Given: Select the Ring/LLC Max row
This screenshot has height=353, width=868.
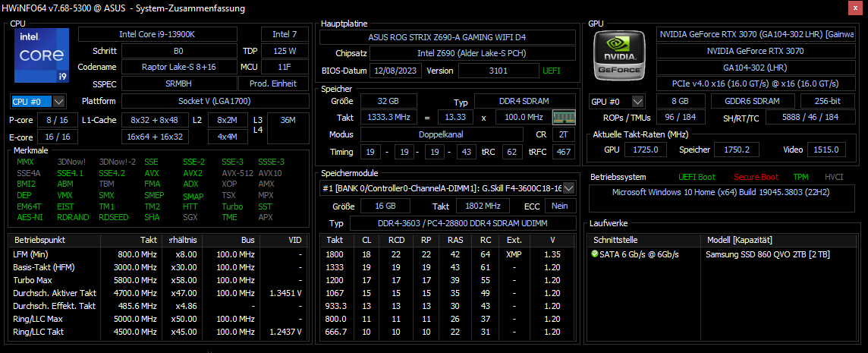Looking at the screenshot, I should (158, 319).
